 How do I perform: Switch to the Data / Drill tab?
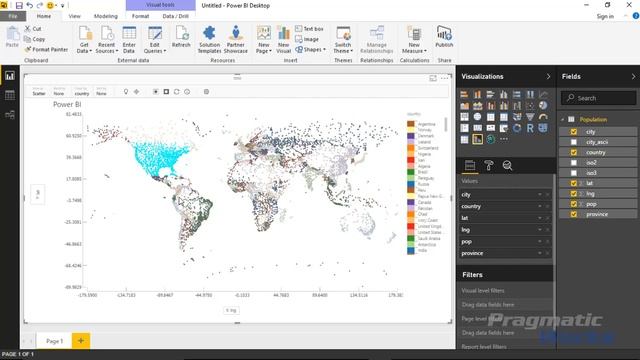click(x=176, y=16)
